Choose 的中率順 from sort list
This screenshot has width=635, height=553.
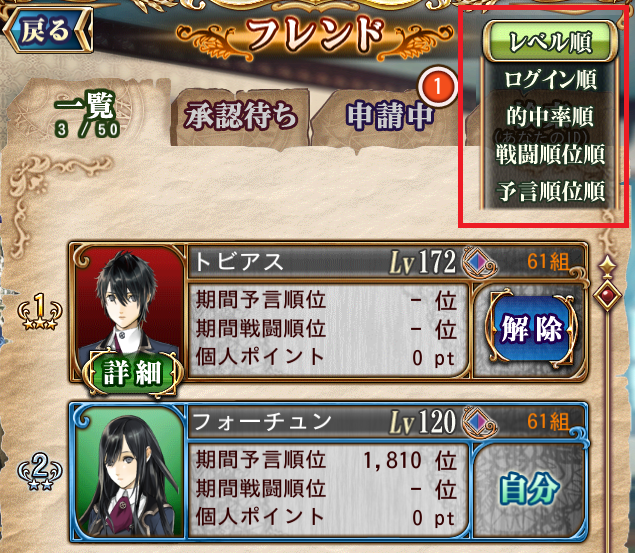pos(550,117)
